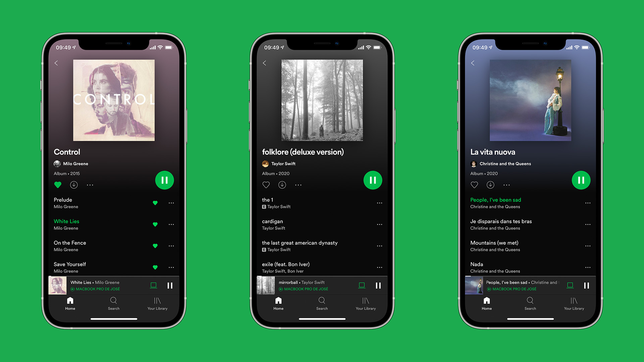This screenshot has width=644, height=362.
Task: Like the folklore deluxe version album
Action: pyautogui.click(x=266, y=185)
